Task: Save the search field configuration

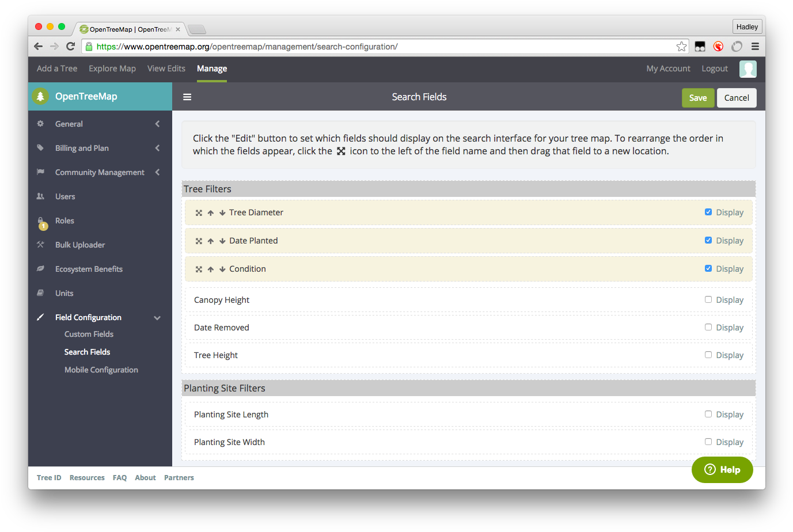Action: (698, 98)
